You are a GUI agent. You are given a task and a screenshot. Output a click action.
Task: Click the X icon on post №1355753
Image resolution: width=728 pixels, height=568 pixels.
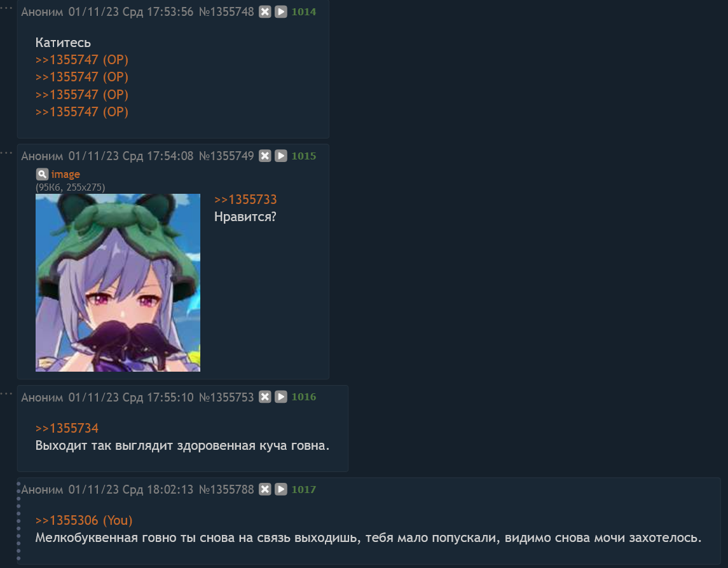pyautogui.click(x=264, y=396)
